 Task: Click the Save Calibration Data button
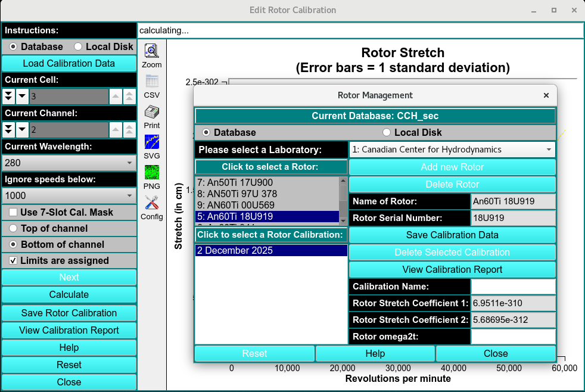click(x=452, y=235)
